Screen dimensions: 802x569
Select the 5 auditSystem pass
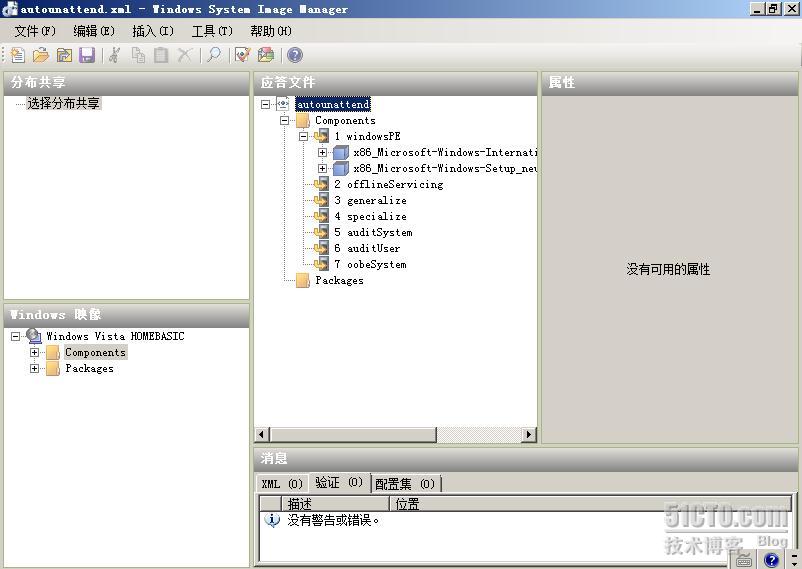pos(373,232)
